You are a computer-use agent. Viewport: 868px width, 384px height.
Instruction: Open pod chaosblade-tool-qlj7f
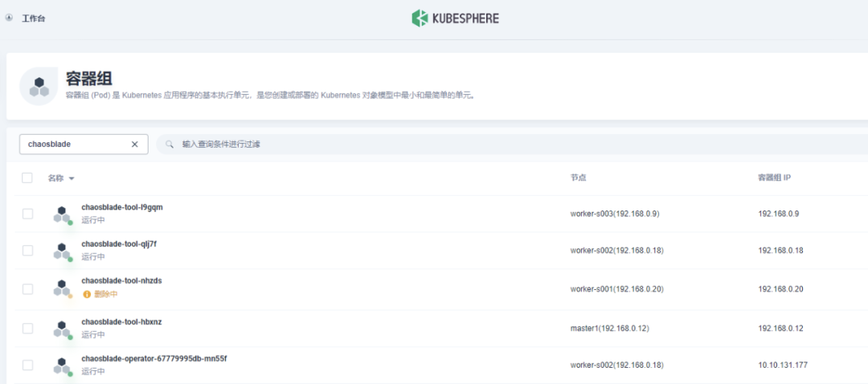click(118, 244)
